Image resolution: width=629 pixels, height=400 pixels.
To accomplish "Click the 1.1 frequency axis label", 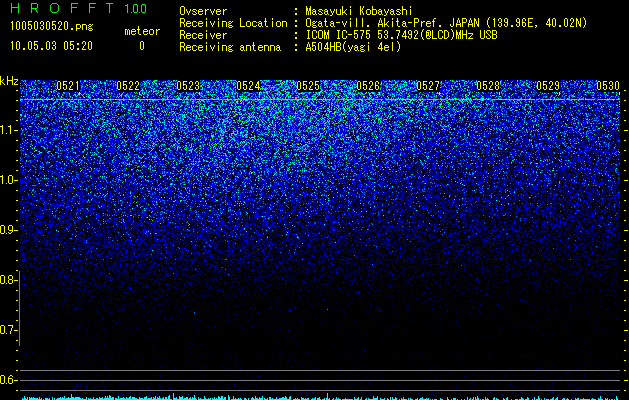I will click(7, 130).
